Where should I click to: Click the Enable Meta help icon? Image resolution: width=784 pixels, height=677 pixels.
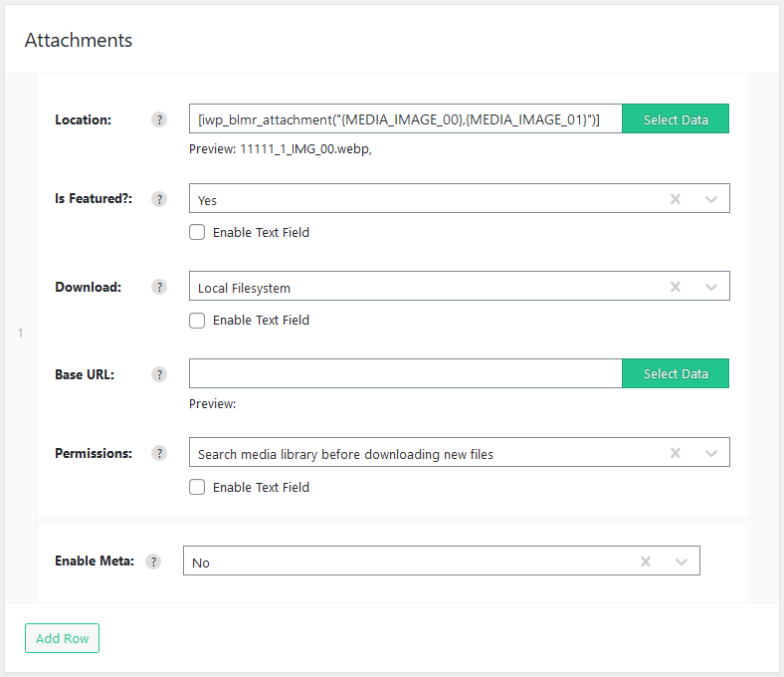(153, 562)
